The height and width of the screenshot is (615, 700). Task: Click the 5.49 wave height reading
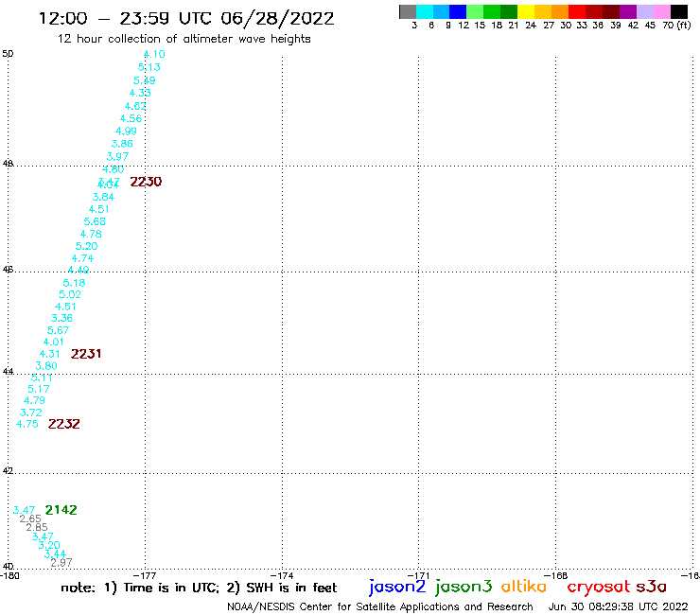pyautogui.click(x=144, y=80)
